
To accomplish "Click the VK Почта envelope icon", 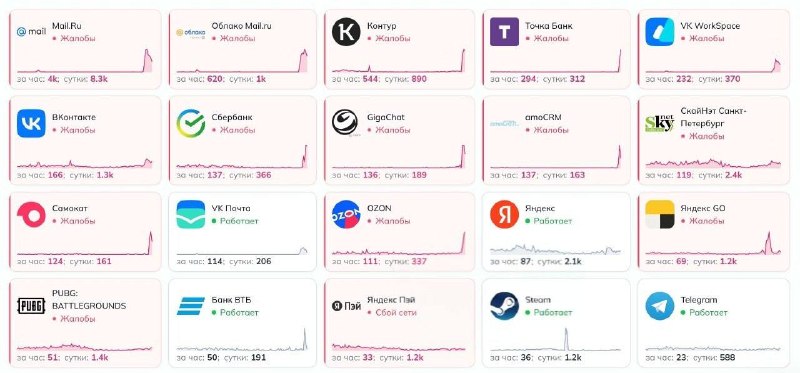I will [x=191, y=215].
